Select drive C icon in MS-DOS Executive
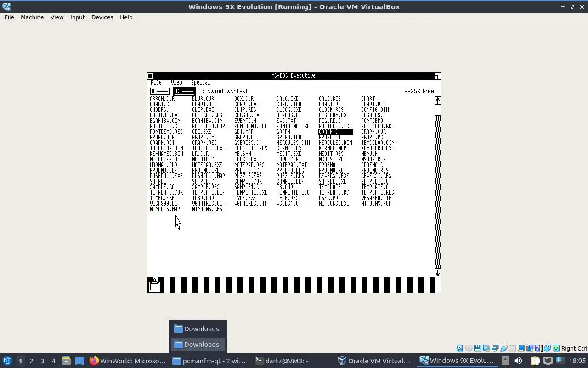The width and height of the screenshot is (588, 368). point(184,91)
